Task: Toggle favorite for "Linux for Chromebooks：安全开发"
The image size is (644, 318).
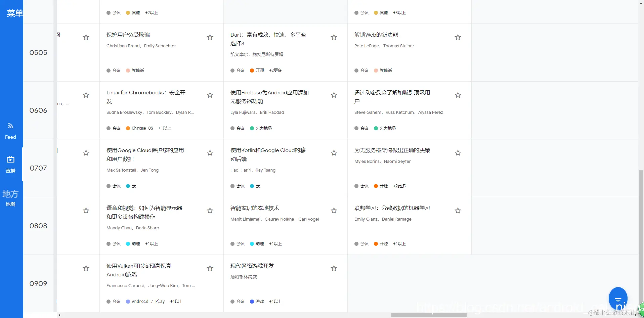Action: [210, 95]
